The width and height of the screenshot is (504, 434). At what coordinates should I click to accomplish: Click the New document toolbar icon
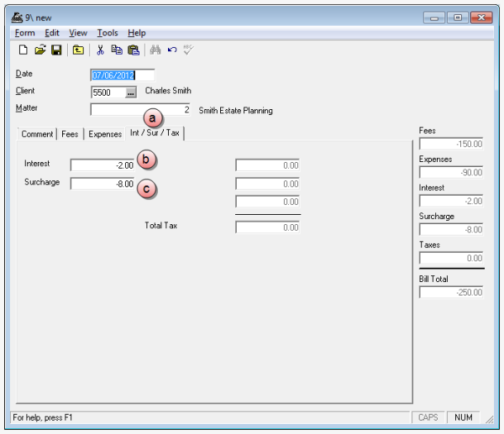(24, 50)
